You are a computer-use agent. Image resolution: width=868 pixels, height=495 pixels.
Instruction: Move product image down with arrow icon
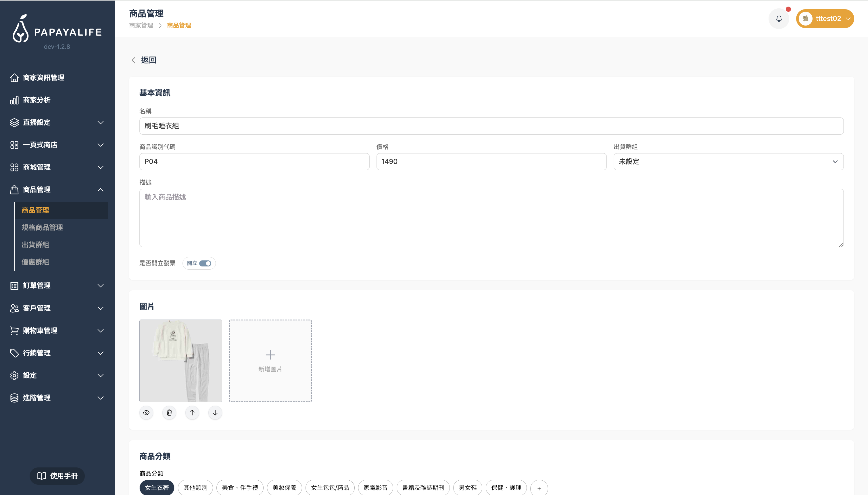pos(215,412)
